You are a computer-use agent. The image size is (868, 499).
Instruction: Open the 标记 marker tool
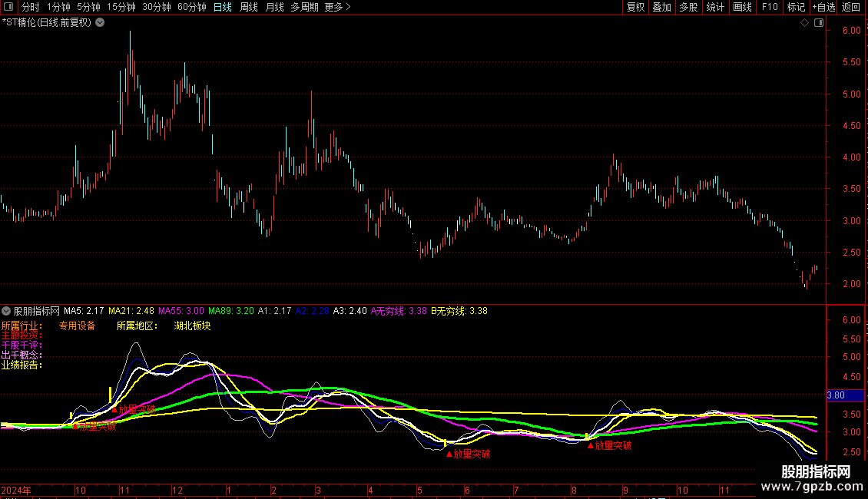click(x=796, y=7)
